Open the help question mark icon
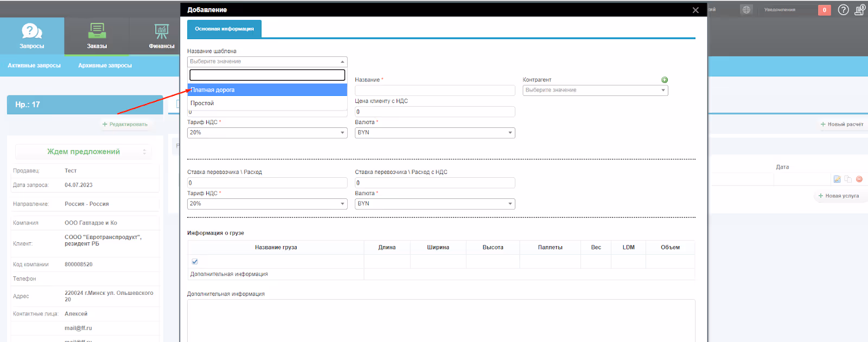Image resolution: width=868 pixels, height=342 pixels. tap(843, 10)
